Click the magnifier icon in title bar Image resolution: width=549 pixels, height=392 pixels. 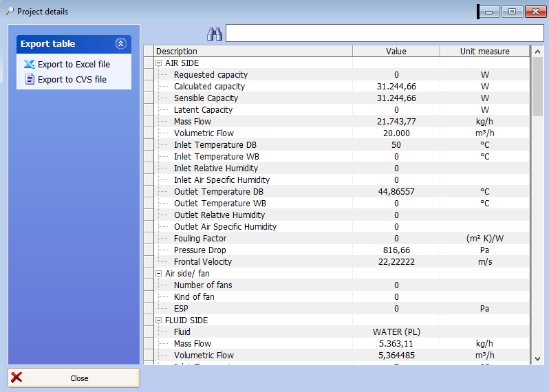10,11
